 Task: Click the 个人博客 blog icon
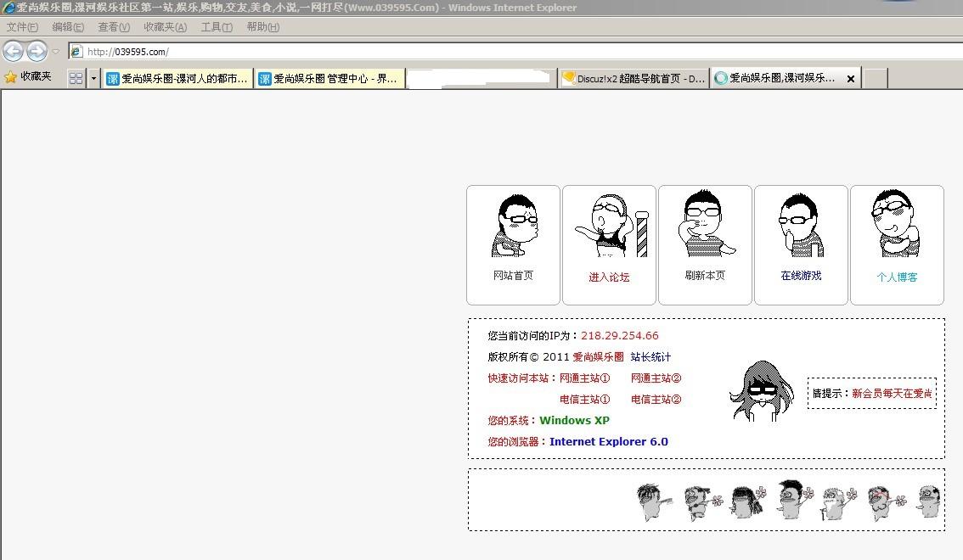(897, 223)
